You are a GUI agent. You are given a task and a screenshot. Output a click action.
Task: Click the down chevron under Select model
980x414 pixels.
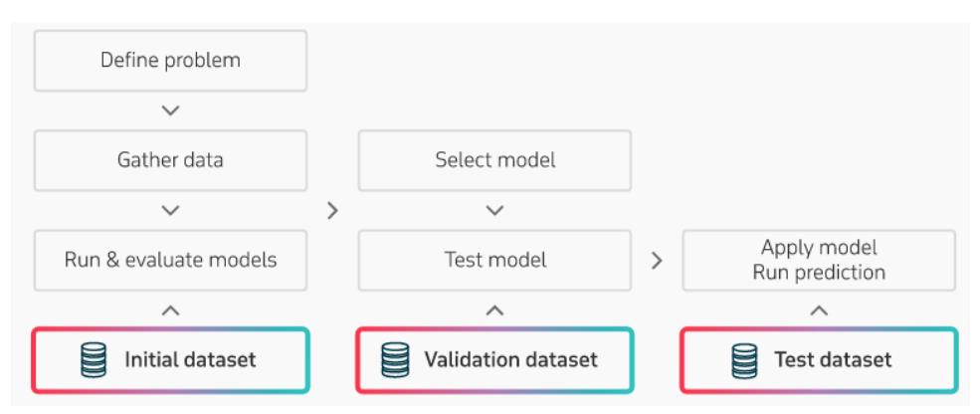click(495, 211)
